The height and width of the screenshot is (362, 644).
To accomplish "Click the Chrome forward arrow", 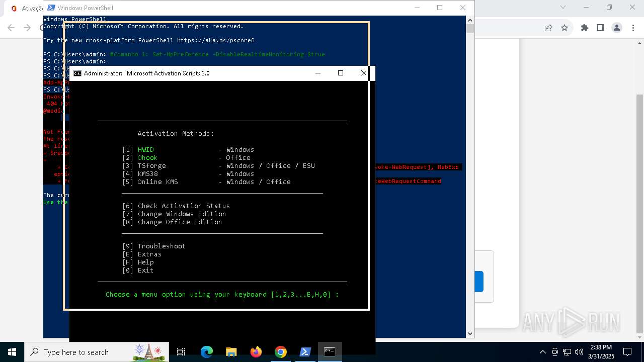I will (27, 28).
